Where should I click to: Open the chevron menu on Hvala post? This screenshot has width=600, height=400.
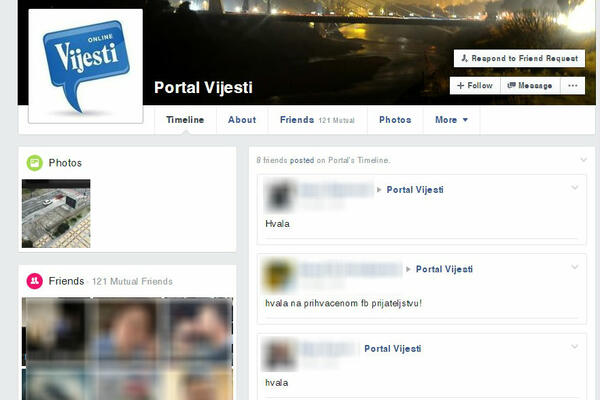[574, 188]
